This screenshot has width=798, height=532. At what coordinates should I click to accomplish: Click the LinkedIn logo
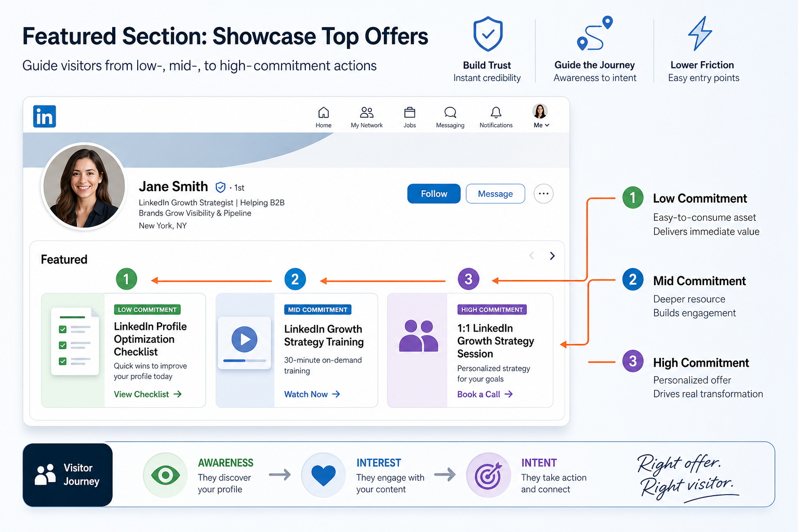[45, 116]
